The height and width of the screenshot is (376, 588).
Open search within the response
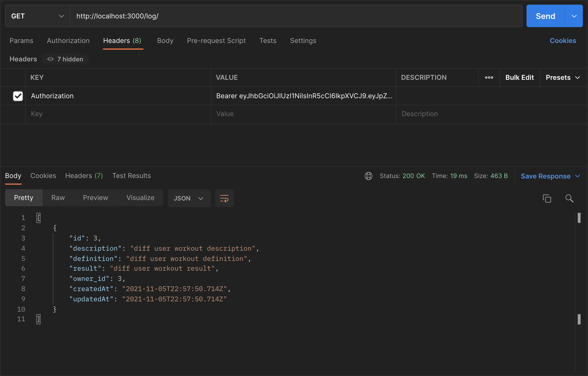(569, 198)
